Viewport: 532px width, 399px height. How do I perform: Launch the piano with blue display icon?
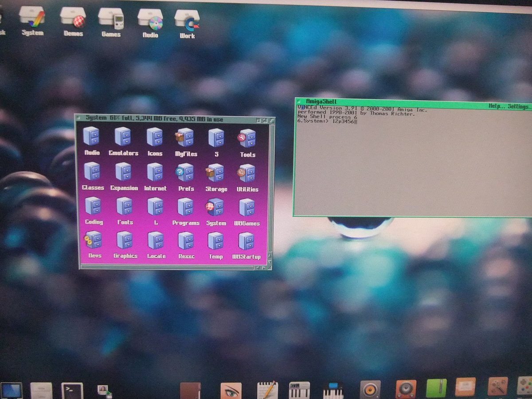[x=333, y=391]
